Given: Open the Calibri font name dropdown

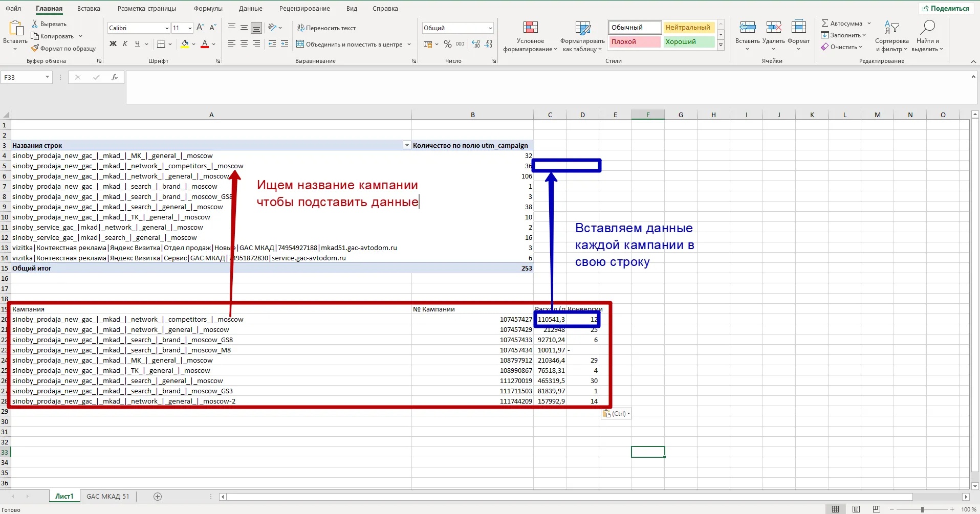Looking at the screenshot, I should click(x=167, y=28).
